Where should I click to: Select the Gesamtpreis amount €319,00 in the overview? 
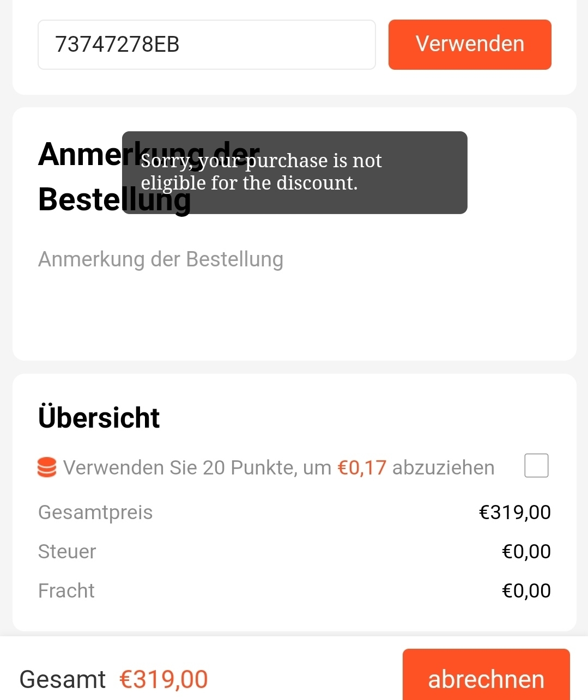click(515, 512)
